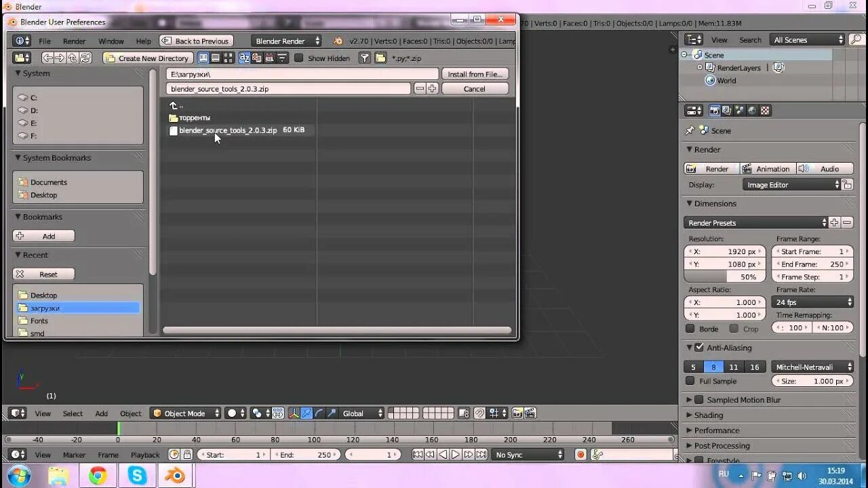The width and height of the screenshot is (868, 488).
Task: Select 16 anti-aliasing samples
Action: point(754,367)
